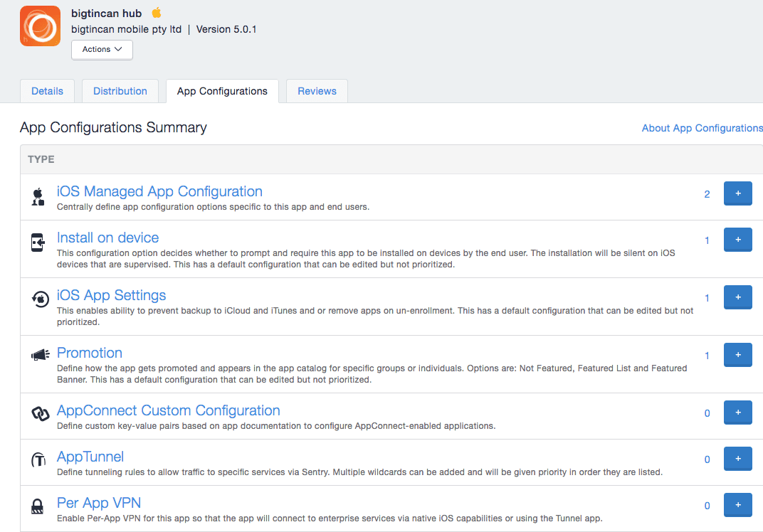Add a new AppTunnel configuration

[737, 459]
